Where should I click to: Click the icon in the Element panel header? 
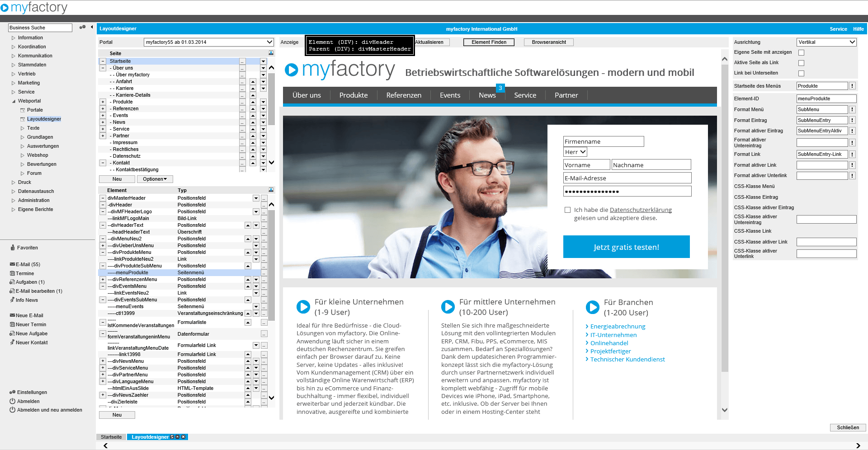(x=271, y=190)
